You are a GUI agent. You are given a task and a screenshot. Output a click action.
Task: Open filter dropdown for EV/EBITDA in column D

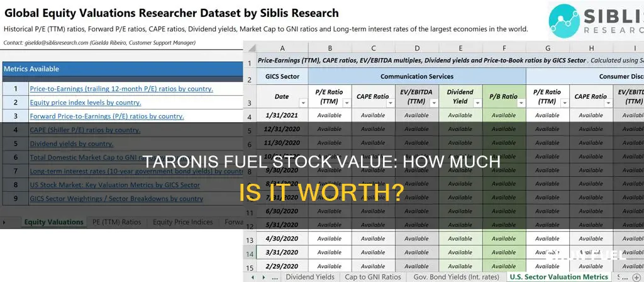click(434, 103)
